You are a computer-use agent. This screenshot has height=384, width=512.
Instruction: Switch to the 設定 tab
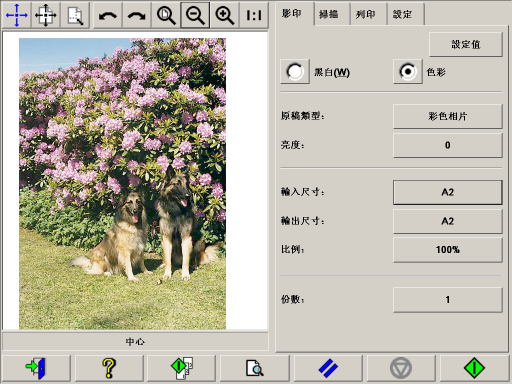click(402, 14)
